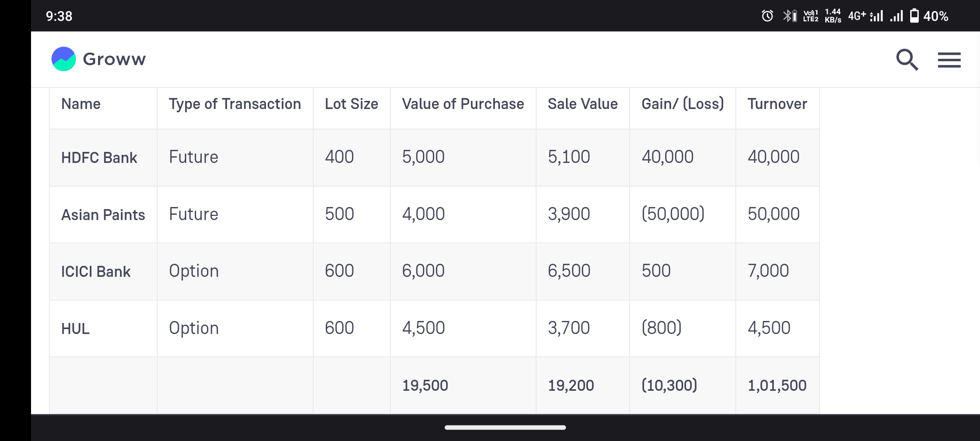The image size is (980, 441).
Task: Select the Name column header
Action: click(81, 104)
